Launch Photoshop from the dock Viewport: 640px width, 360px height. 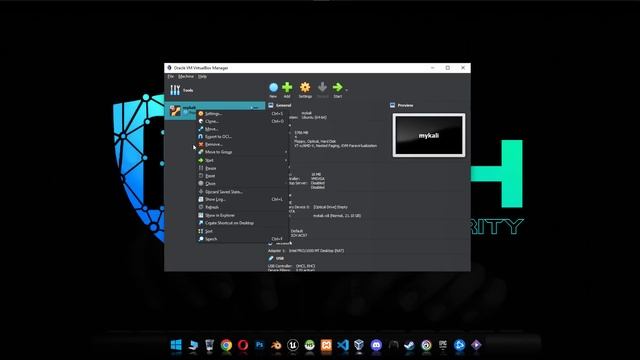(260, 345)
